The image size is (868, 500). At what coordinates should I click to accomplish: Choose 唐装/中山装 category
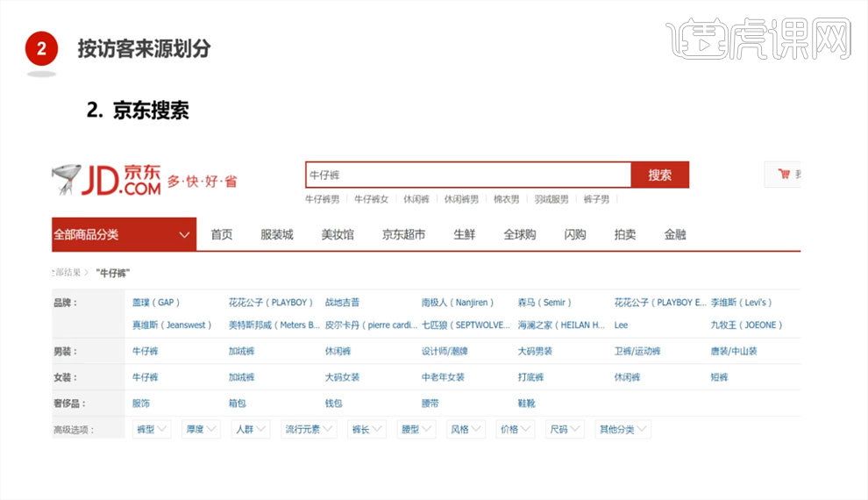coord(734,351)
